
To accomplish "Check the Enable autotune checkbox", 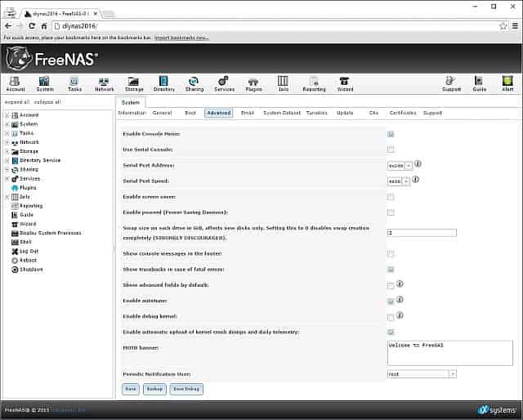I will coord(391,301).
